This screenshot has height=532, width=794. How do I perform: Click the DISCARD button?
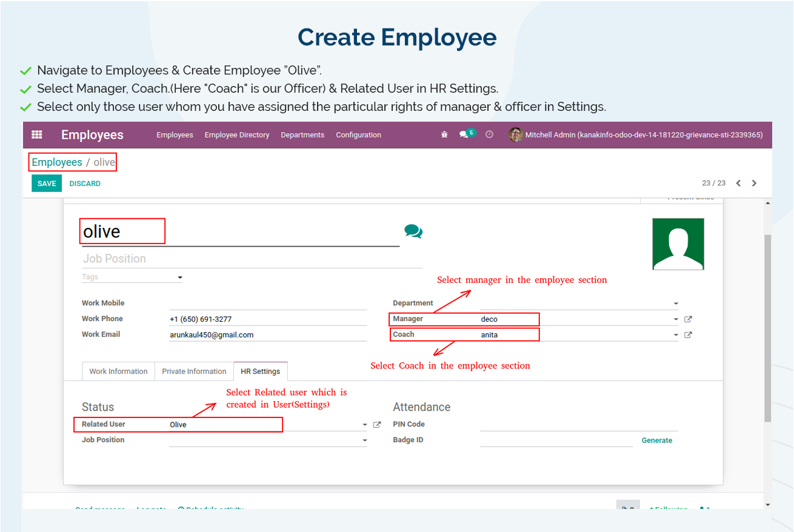[x=85, y=183]
